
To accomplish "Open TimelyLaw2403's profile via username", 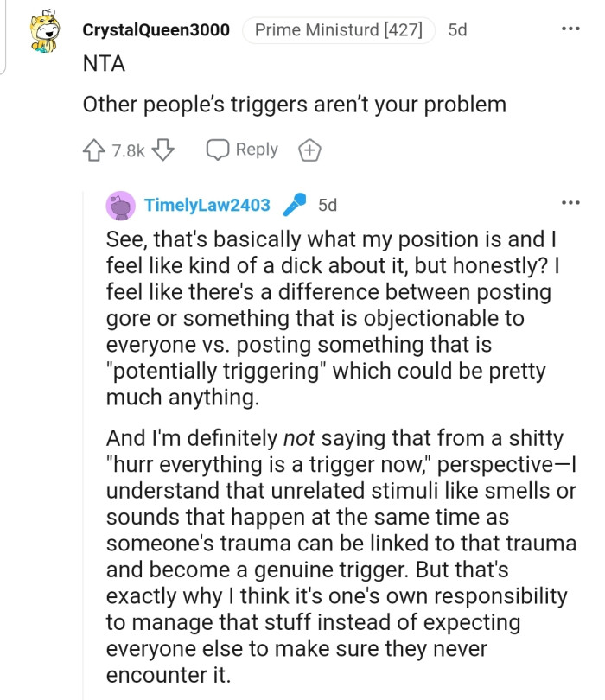I will click(x=207, y=206).
